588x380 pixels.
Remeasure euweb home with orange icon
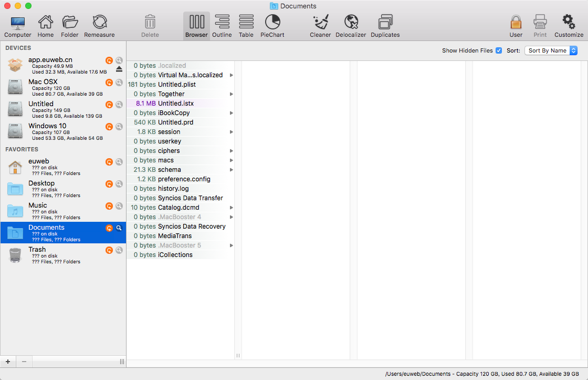point(109,162)
